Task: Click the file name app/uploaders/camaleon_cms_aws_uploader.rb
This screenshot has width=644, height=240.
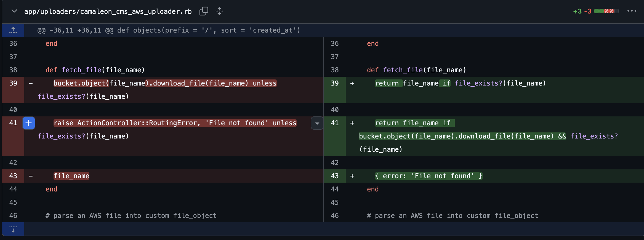Action: 108,11
